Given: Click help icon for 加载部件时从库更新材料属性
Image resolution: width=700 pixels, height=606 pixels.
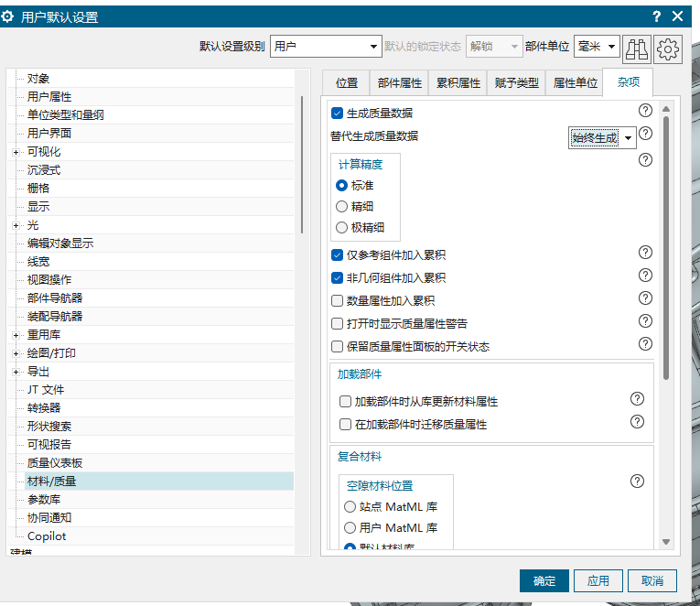Looking at the screenshot, I should [x=638, y=399].
